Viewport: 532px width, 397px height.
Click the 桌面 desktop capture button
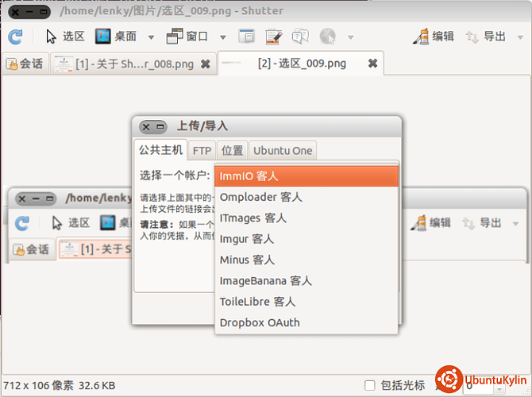[116, 37]
